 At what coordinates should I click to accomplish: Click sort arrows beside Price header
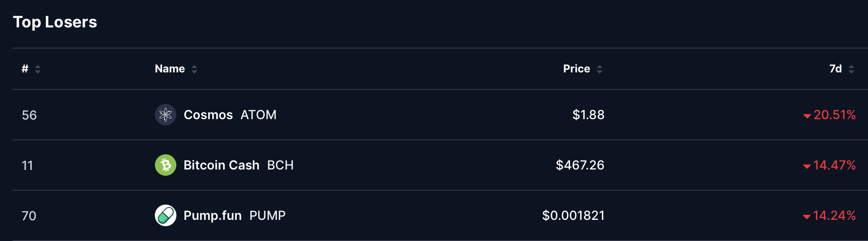point(600,69)
